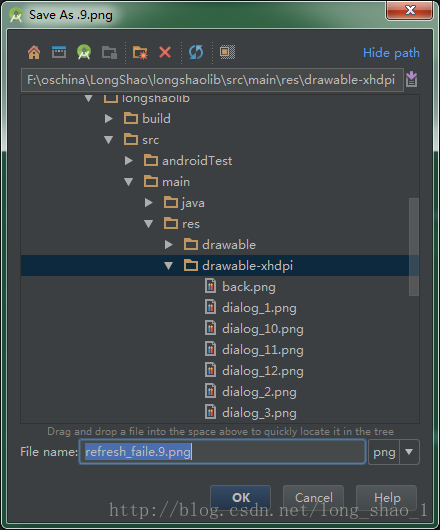Screen dimensions: 440x530
Task: Expand the build folder arrow
Action: (109, 119)
